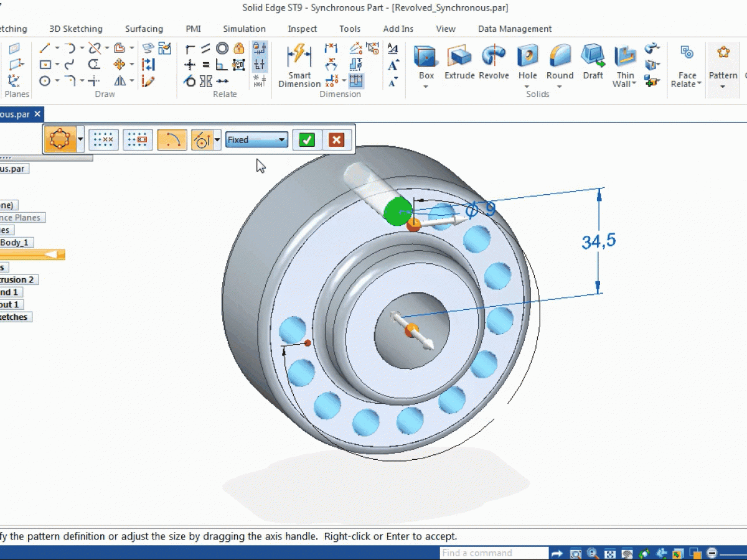Viewport: 747px width, 560px height.
Task: Select the Equal relationship icon
Action: (206, 65)
